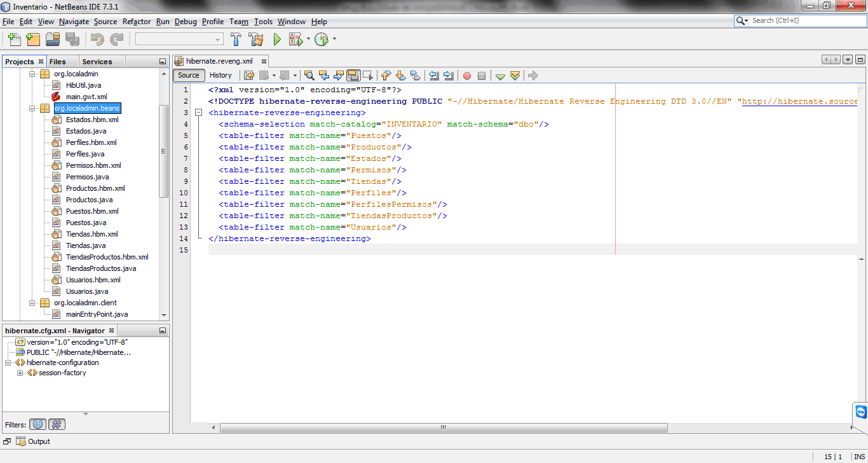868x463 pixels.
Task: Select Clean and Build project icon
Action: click(256, 39)
